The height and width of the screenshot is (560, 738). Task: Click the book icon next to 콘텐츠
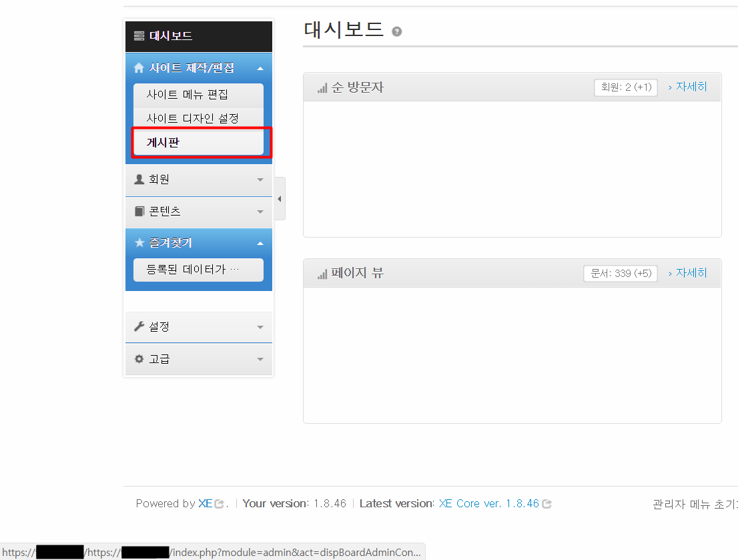[x=139, y=211]
